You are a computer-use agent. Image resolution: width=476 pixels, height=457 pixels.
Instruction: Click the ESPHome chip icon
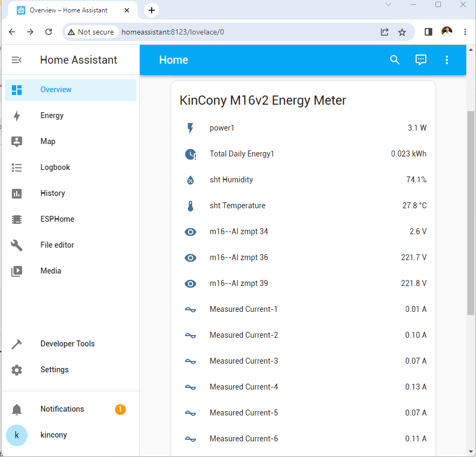(x=17, y=219)
